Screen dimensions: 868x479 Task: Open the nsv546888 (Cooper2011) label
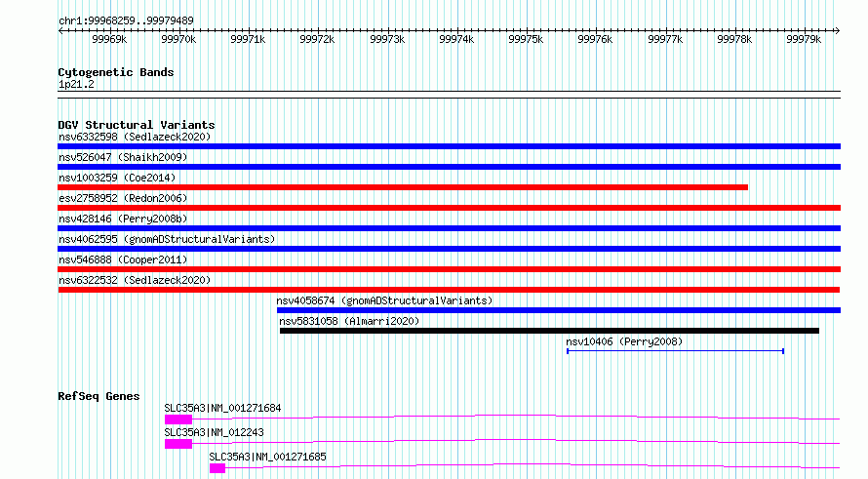click(x=123, y=259)
